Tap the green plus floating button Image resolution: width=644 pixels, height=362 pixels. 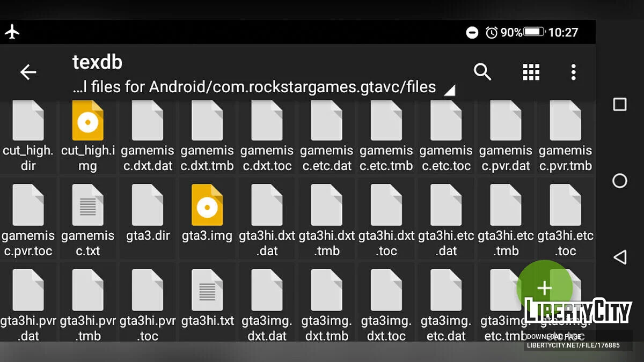tap(544, 288)
